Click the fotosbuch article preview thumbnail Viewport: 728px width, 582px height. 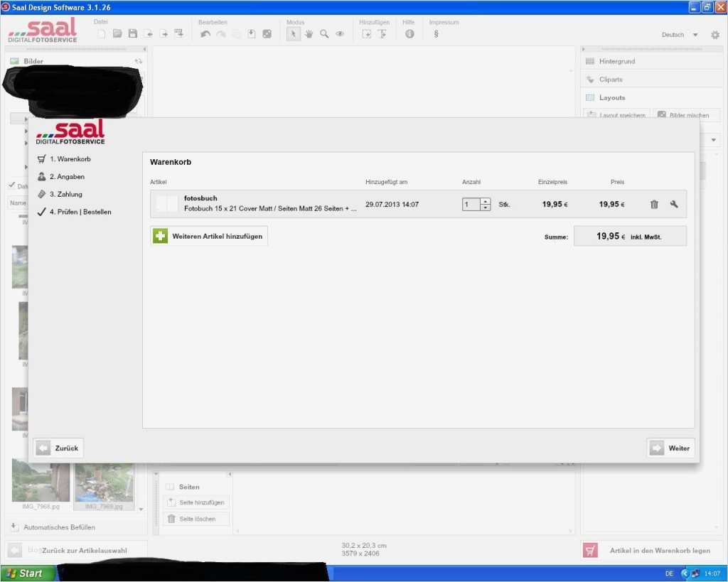166,204
